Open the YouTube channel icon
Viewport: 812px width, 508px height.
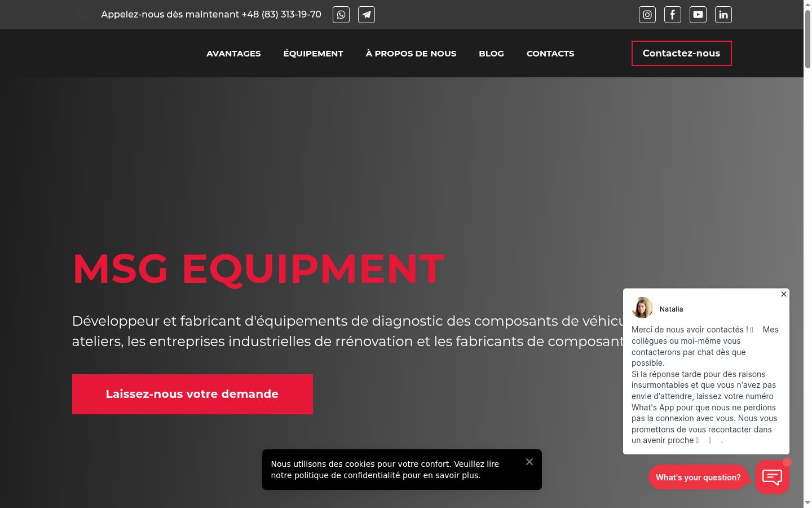point(698,15)
